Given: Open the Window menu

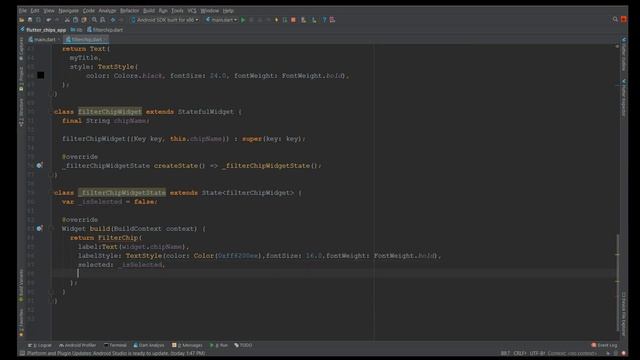Looking at the screenshot, I should [209, 11].
